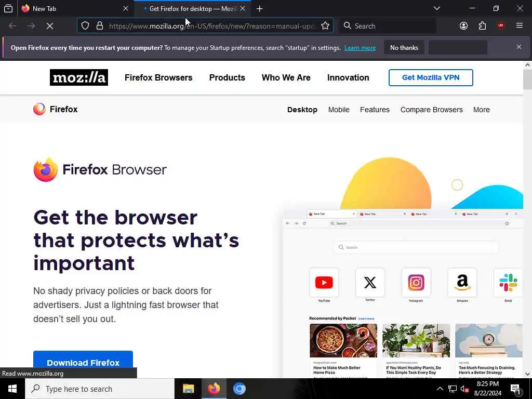Viewport: 532px width, 399px height.
Task: Open the Action Center notifications icon
Action: click(515, 389)
